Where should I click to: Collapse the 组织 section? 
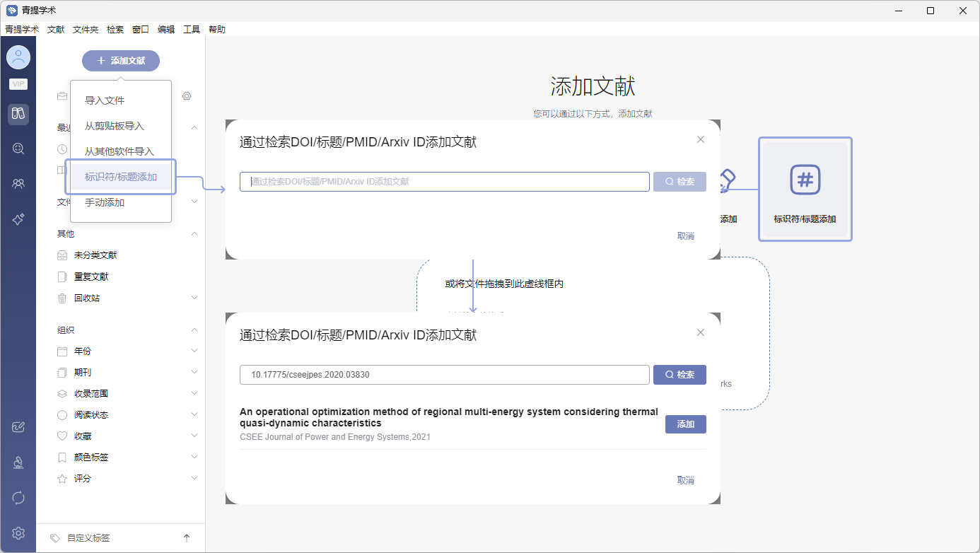point(194,330)
